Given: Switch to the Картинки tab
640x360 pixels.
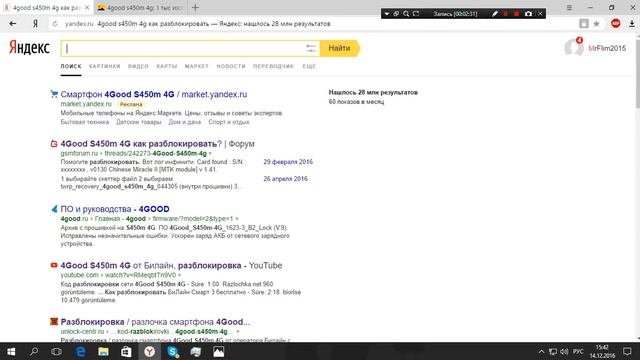Looking at the screenshot, I should 104,66.
